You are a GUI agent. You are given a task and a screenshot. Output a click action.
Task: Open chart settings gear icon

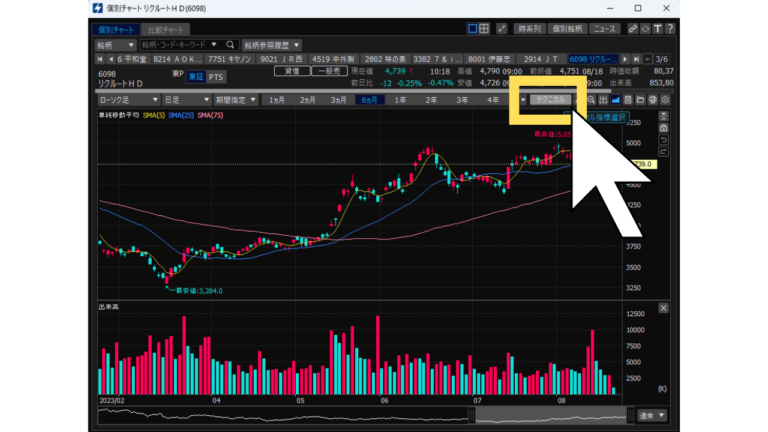(x=666, y=100)
